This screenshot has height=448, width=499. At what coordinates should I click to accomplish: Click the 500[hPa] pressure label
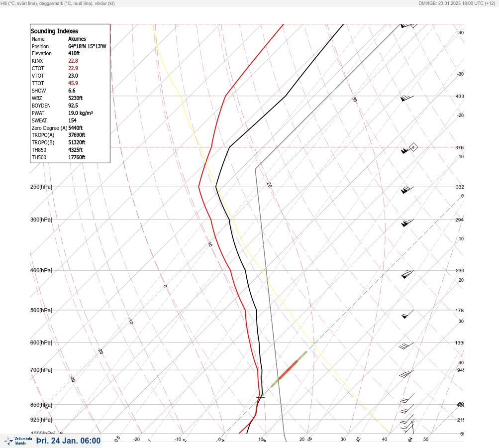[41, 310]
